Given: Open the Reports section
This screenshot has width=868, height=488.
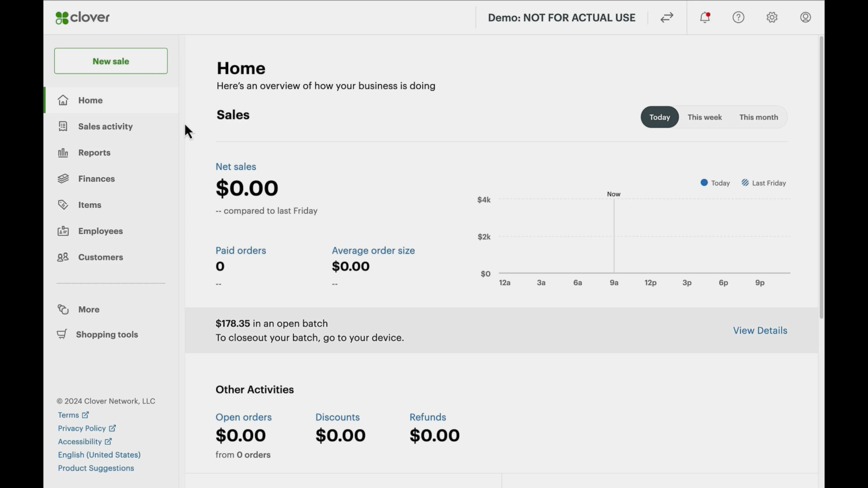Looking at the screenshot, I should tap(111, 152).
